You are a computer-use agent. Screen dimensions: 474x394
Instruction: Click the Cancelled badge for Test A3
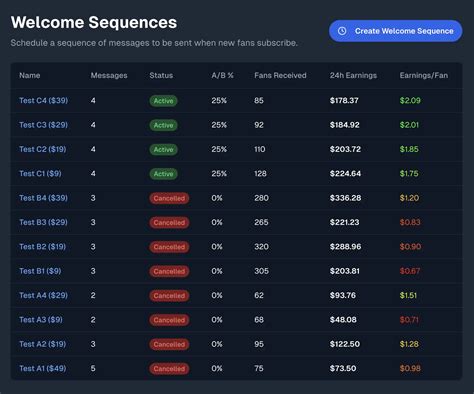(x=169, y=320)
